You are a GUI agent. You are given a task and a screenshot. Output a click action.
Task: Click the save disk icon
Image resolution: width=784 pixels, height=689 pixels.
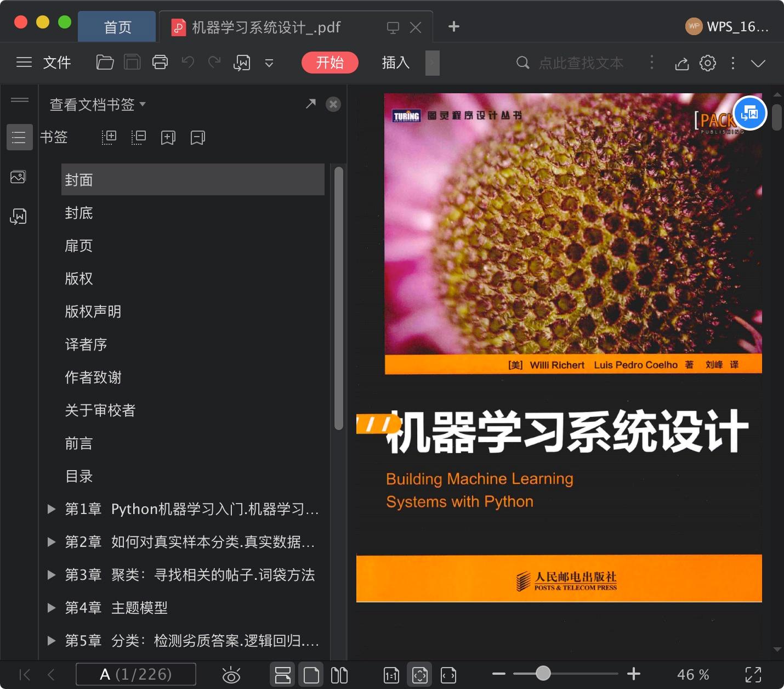tap(132, 63)
